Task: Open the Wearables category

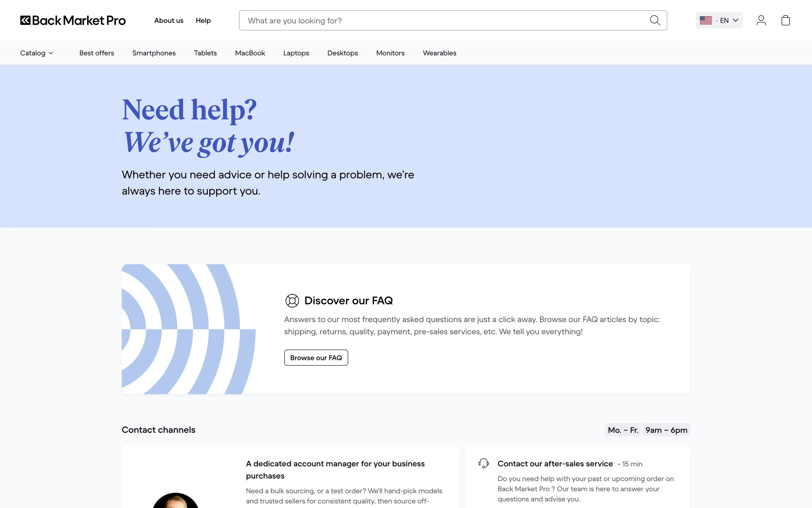Action: 440,53
